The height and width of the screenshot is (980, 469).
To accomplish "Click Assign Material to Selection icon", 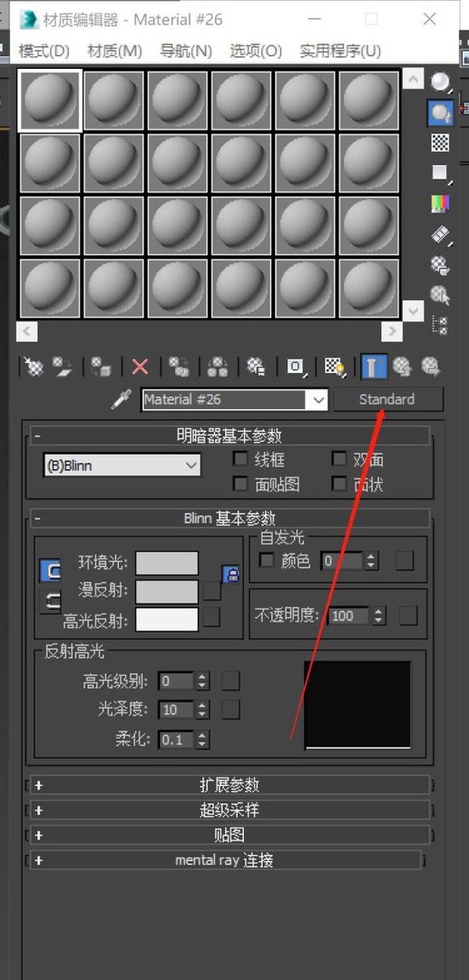I will click(101, 367).
